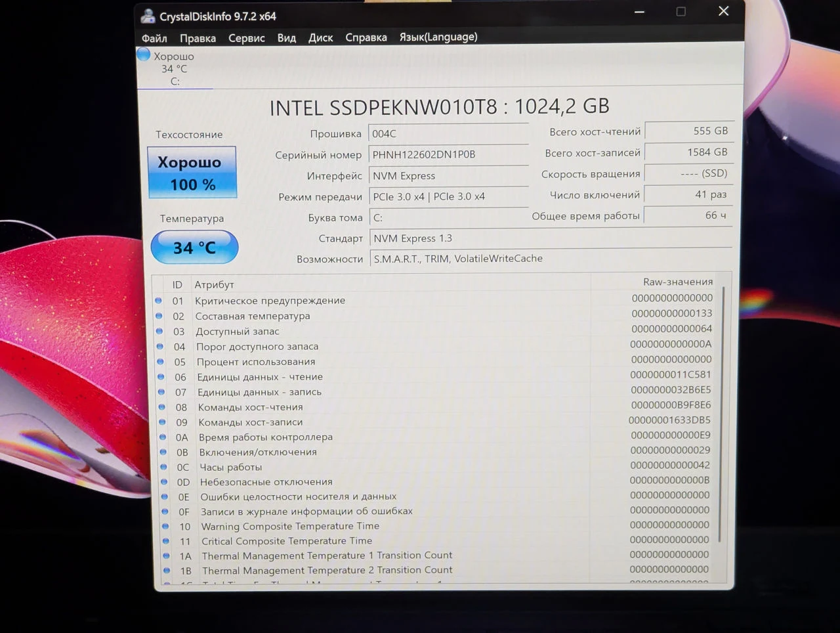The height and width of the screenshot is (633, 840).
Task: Click the Возможности field with S.M.A.R.T., TRIM
Action: pyautogui.click(x=551, y=259)
